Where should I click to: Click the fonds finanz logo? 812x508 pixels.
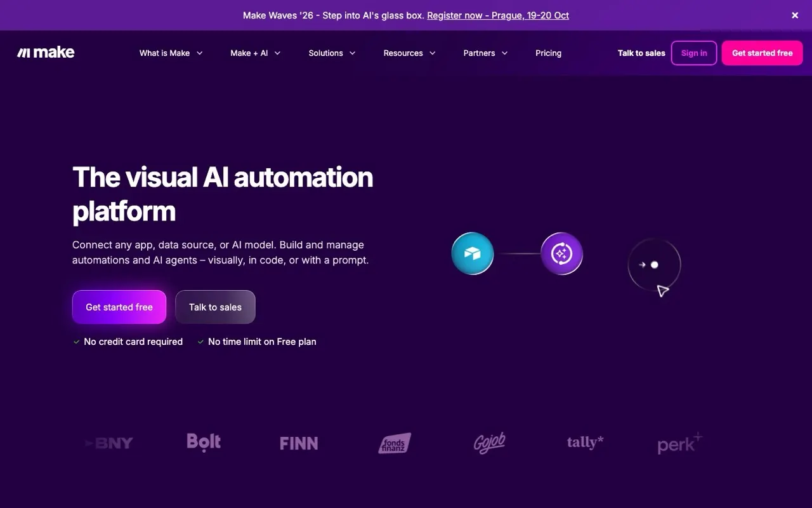395,443
